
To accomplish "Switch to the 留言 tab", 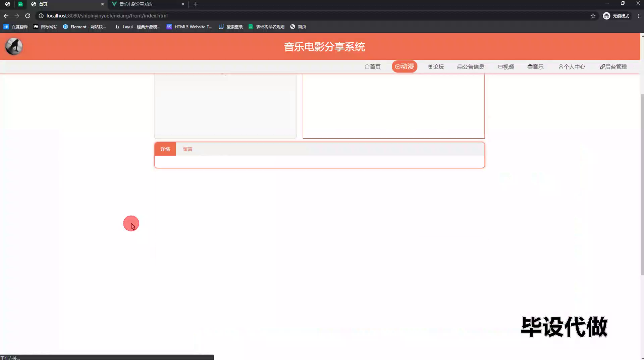I will (x=187, y=149).
